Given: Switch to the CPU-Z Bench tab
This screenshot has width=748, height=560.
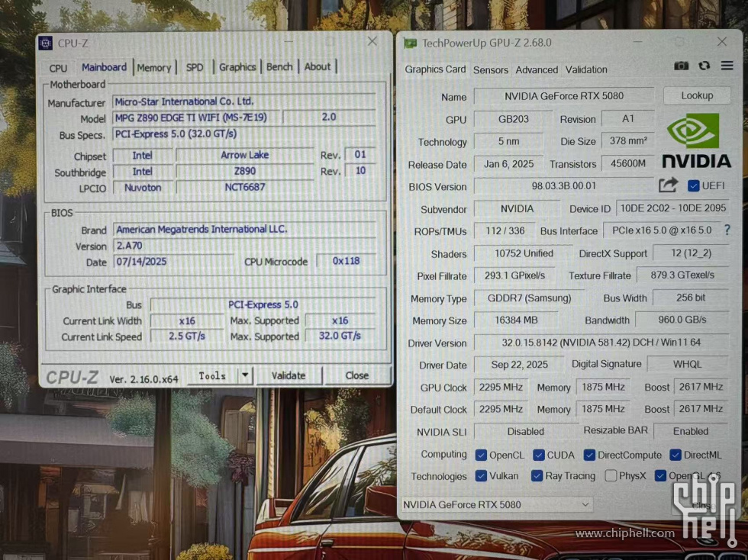Looking at the screenshot, I should coord(279,67).
